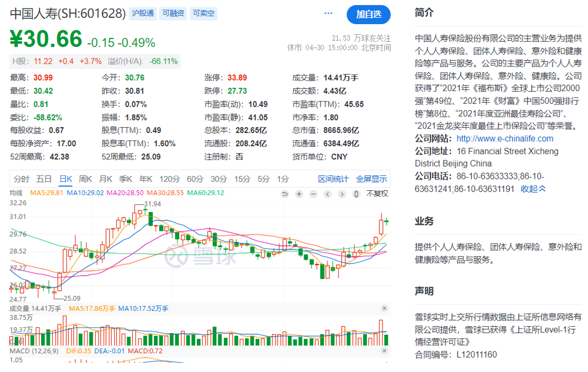
Task: Click the 25.09 low marker on chart
Action: pyautogui.click(x=72, y=299)
